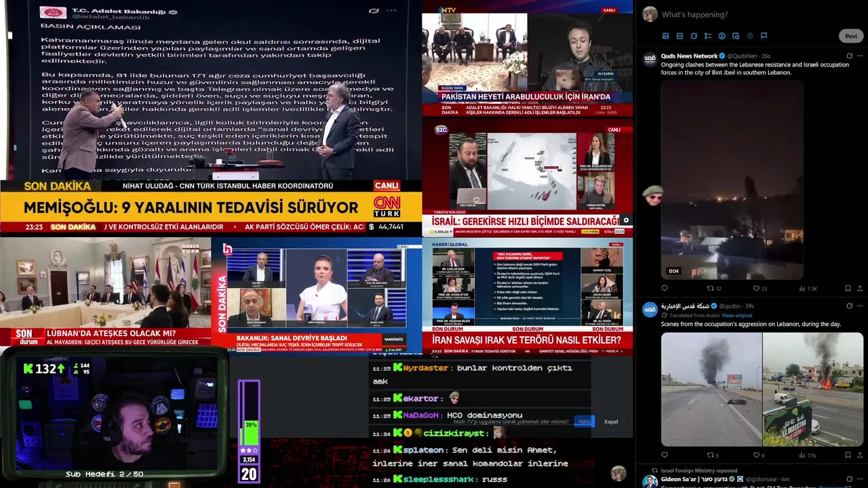
Task: Click the Post button in composer
Action: (x=851, y=36)
